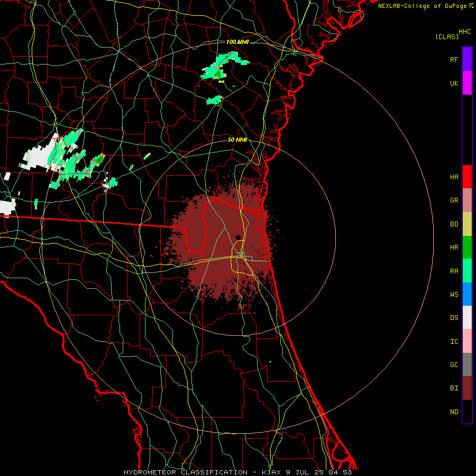Click the RF legend label
The width and height of the screenshot is (476, 476).
click(454, 59)
